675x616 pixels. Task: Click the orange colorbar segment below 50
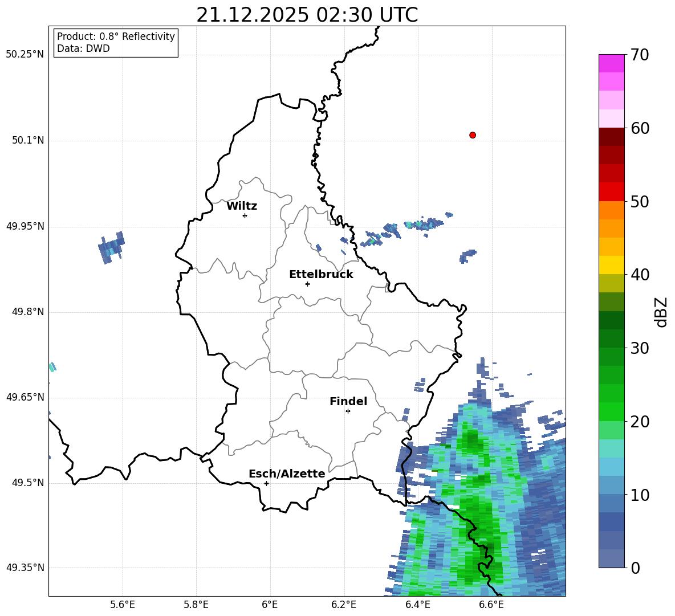pyautogui.click(x=611, y=210)
